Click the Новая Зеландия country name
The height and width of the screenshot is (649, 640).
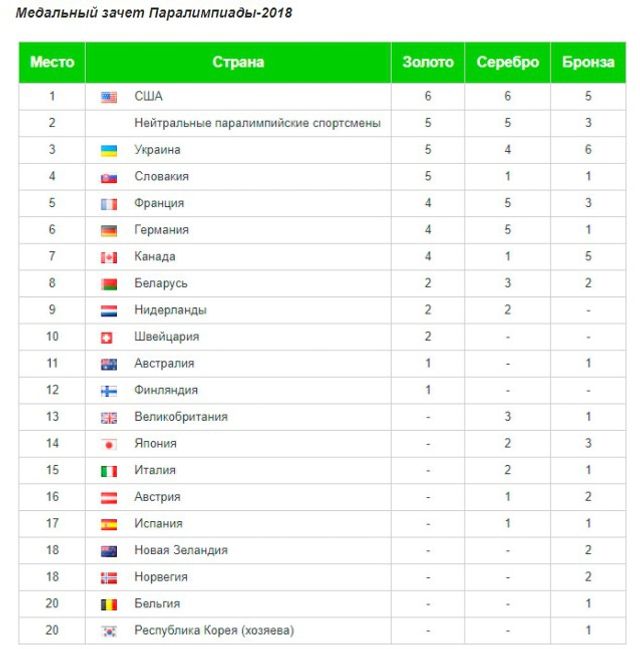pos(181,550)
